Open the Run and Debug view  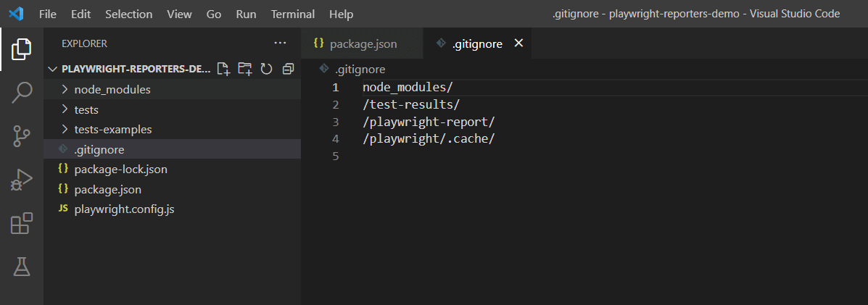22,179
